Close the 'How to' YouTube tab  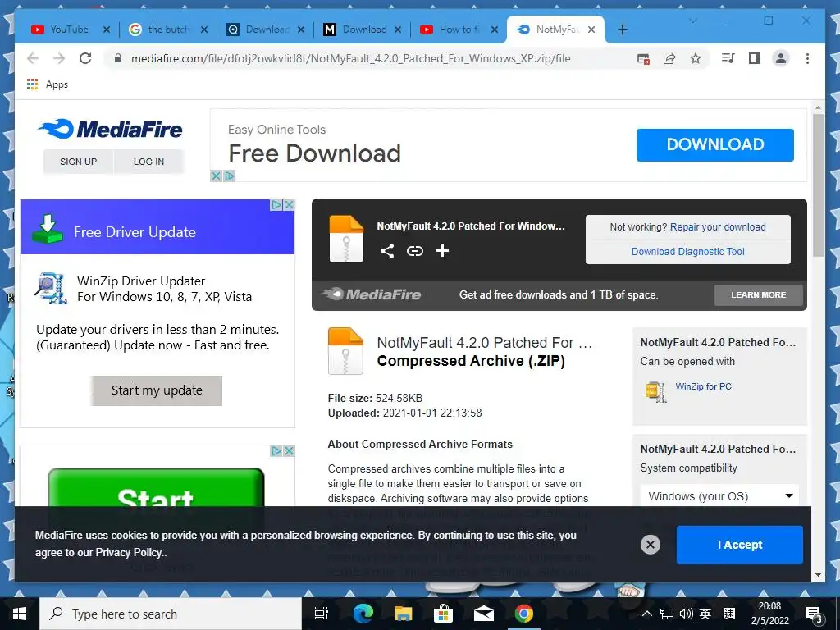495,30
